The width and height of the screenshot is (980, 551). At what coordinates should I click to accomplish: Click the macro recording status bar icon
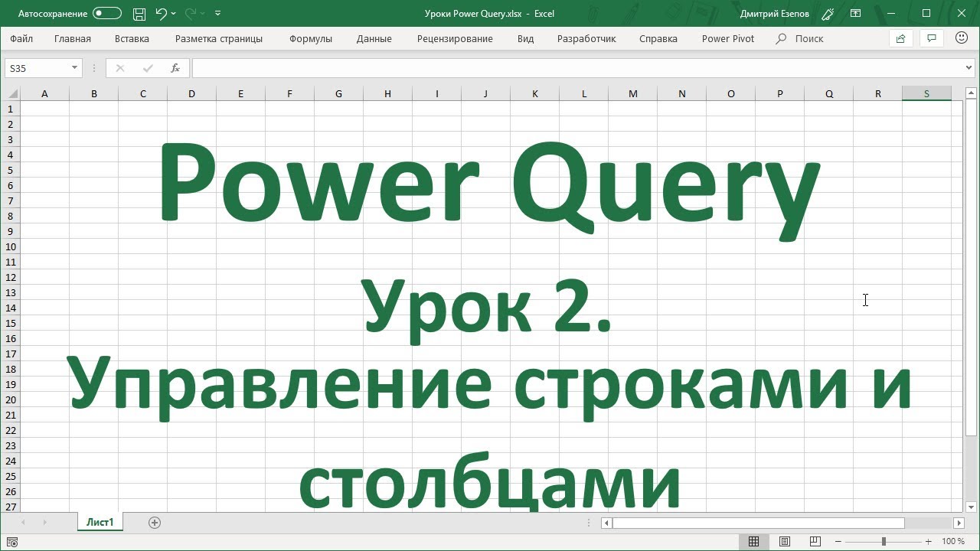coord(11,542)
